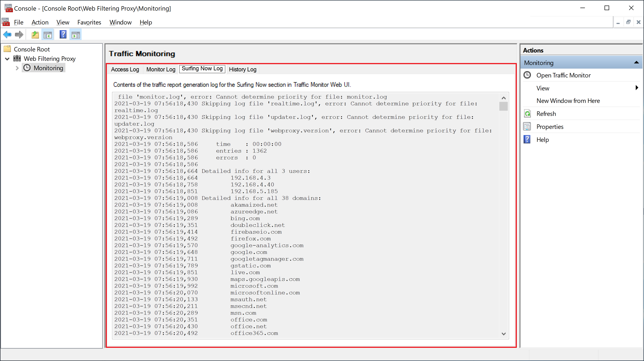Click the Open Traffic Monitor clock icon
Screen dimensions: 644x361
[x=527, y=75]
